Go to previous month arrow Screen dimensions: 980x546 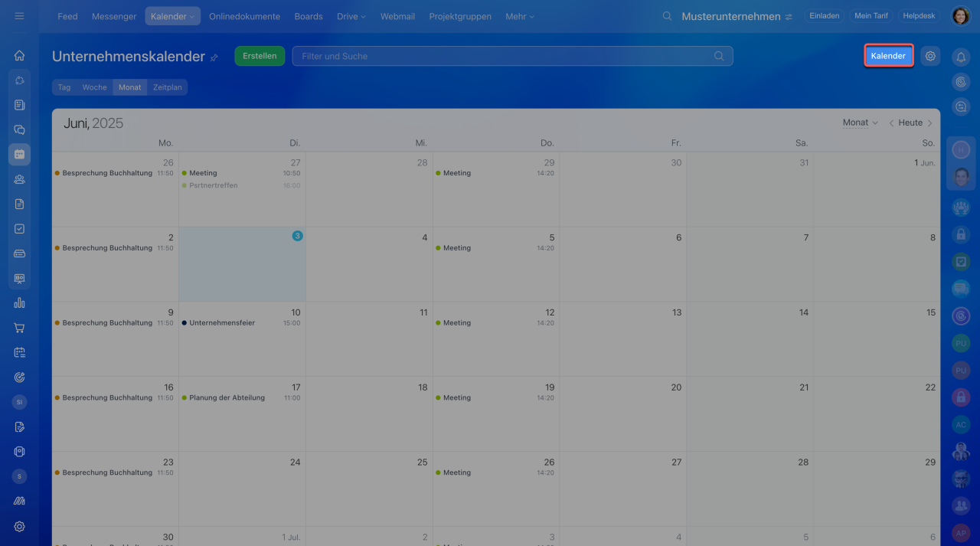(x=891, y=123)
